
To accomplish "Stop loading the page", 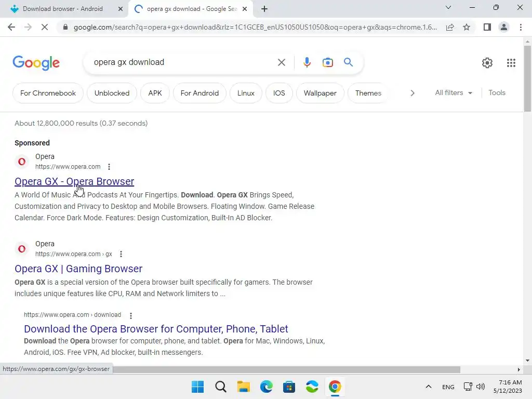I will pyautogui.click(x=45, y=27).
